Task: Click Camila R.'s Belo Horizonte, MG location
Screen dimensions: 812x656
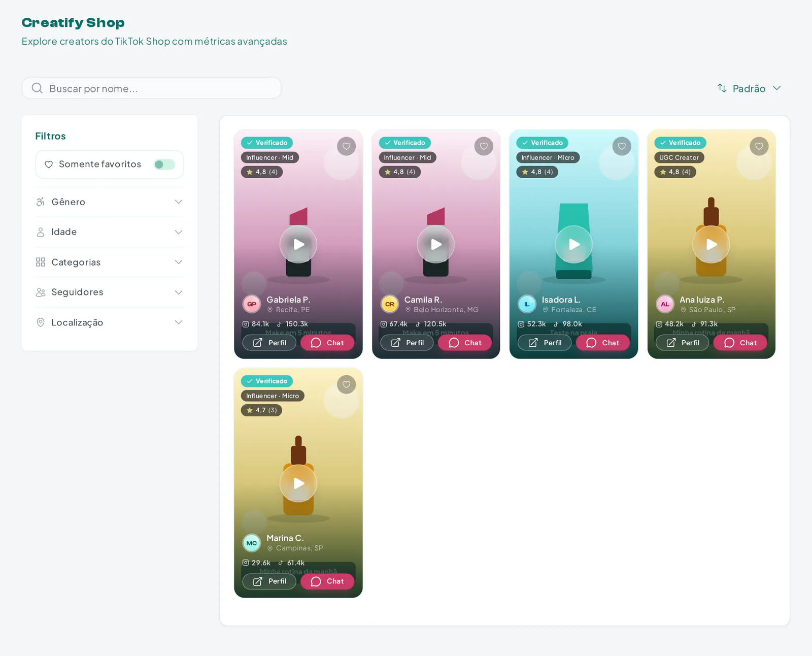Action: [x=442, y=310]
